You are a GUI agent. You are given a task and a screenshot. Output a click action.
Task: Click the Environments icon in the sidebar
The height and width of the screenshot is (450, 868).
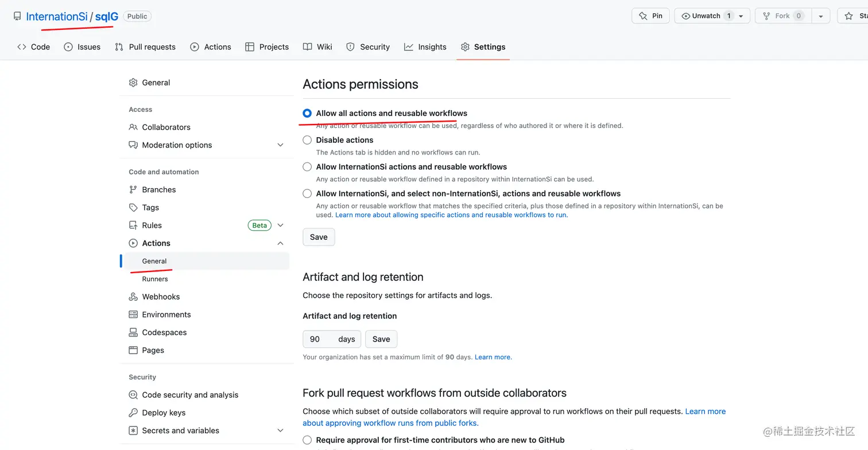tap(133, 315)
